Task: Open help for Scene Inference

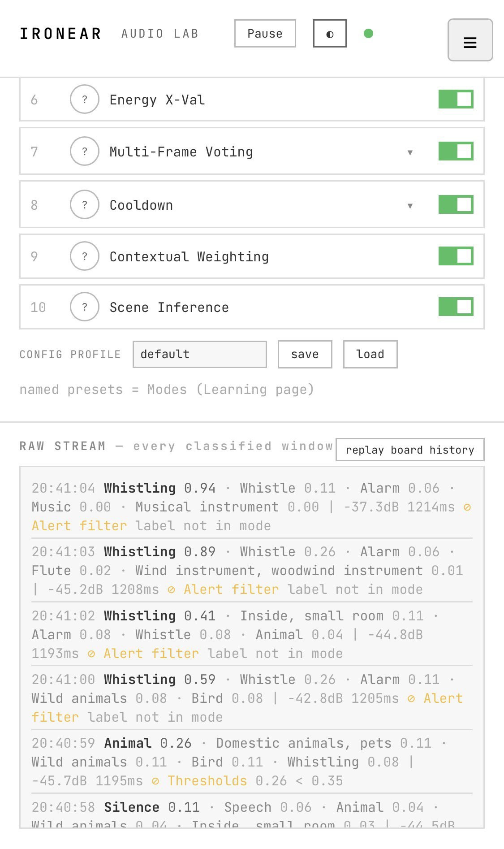Action: click(x=84, y=307)
